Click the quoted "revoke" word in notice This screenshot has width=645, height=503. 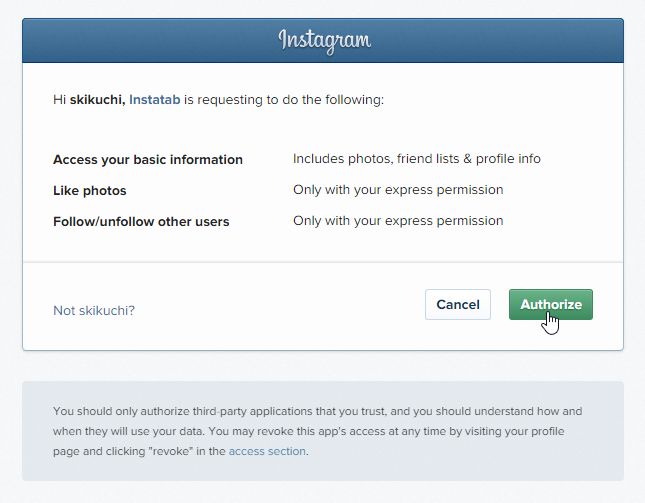(x=172, y=451)
